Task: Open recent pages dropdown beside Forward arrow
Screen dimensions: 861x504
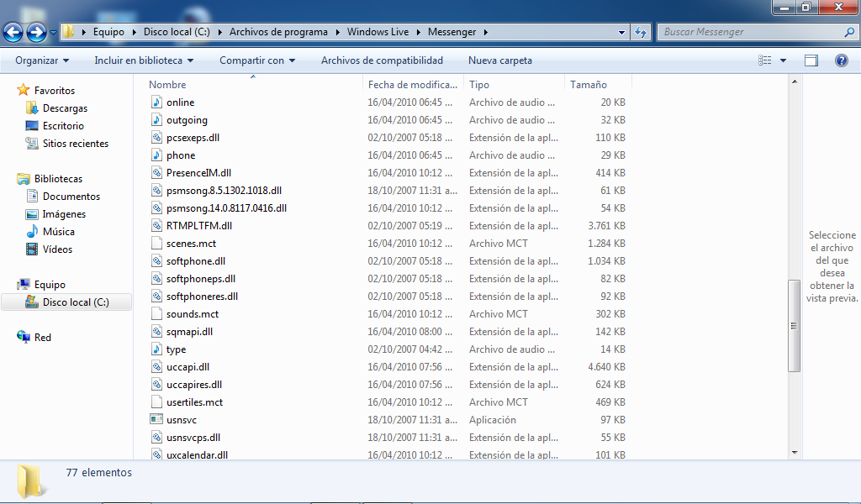Action: pos(53,33)
